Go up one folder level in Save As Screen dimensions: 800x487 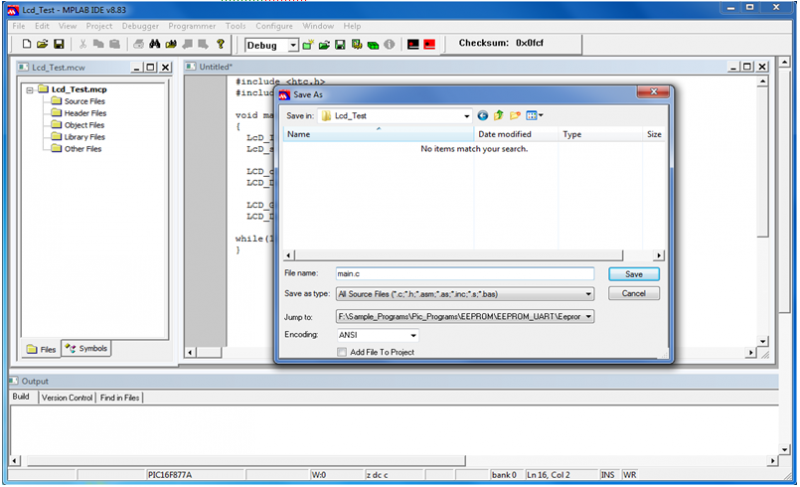(498, 116)
